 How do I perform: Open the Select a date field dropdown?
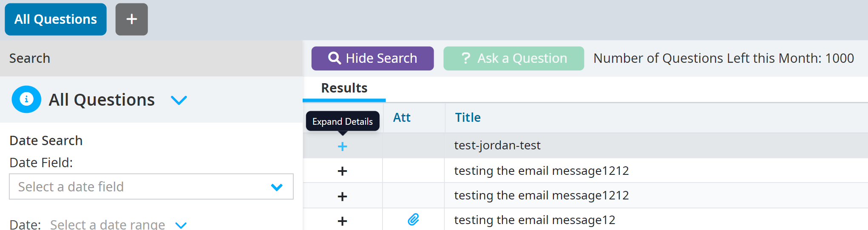[x=151, y=187]
